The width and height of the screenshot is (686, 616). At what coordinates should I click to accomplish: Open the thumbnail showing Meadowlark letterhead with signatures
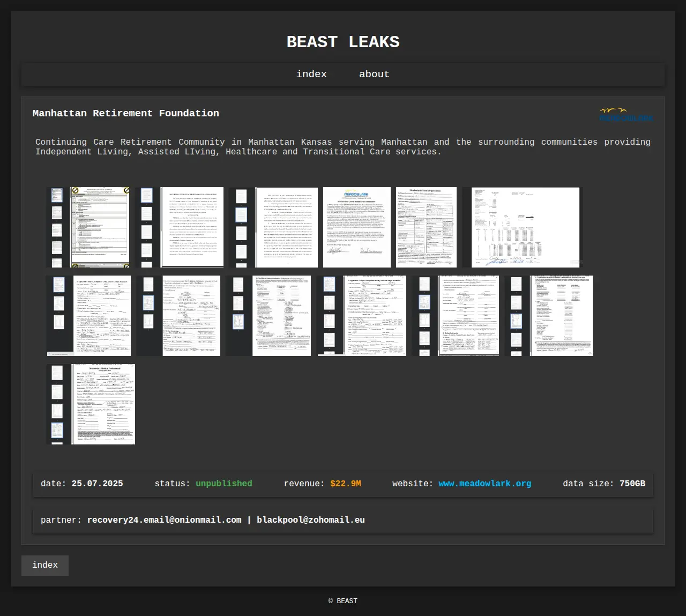[356, 227]
